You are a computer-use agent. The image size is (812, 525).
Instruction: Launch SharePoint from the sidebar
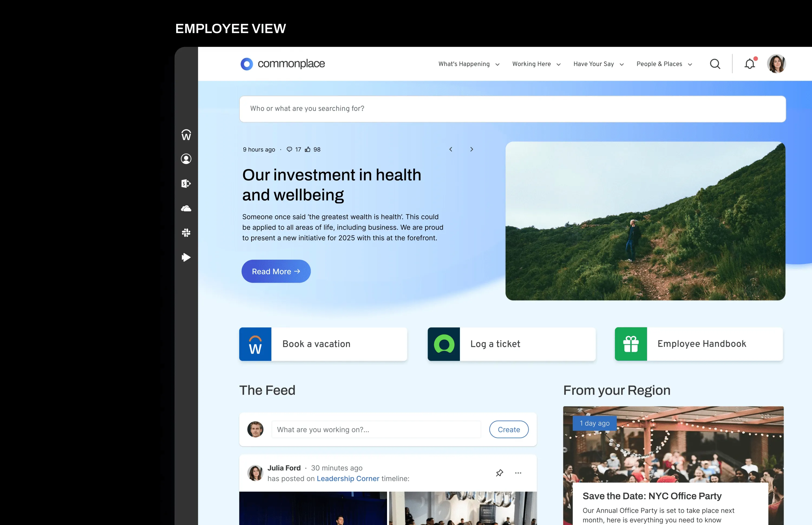(186, 183)
